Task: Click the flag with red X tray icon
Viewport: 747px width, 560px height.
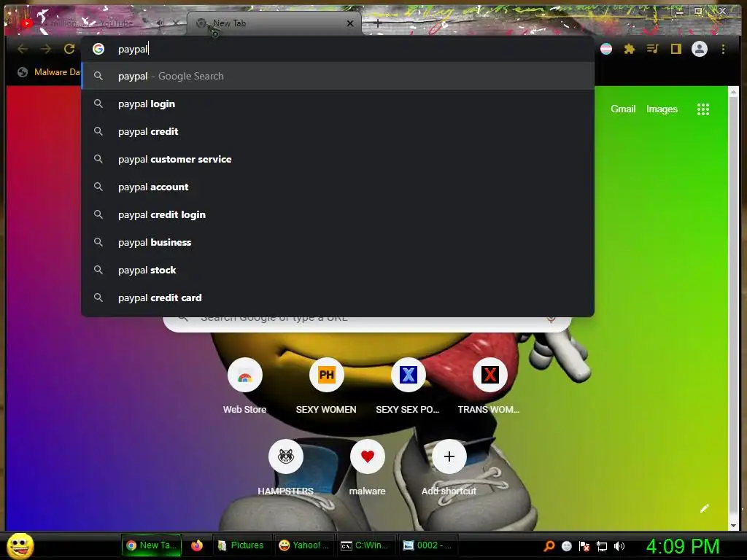Action: pyautogui.click(x=584, y=546)
